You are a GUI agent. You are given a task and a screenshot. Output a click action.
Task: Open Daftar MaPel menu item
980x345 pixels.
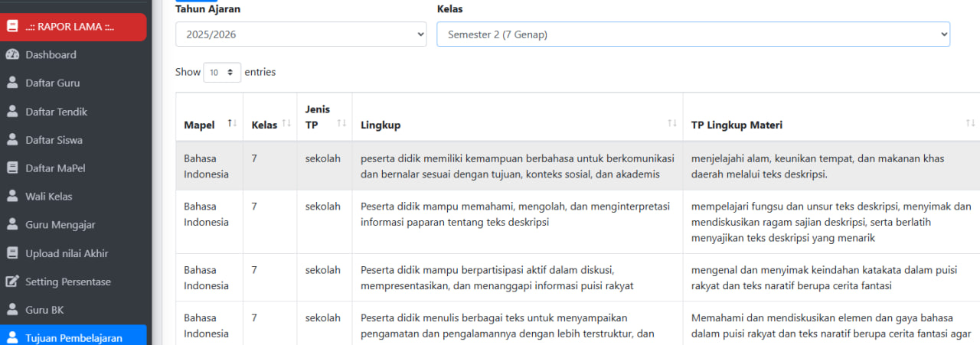[73, 168]
